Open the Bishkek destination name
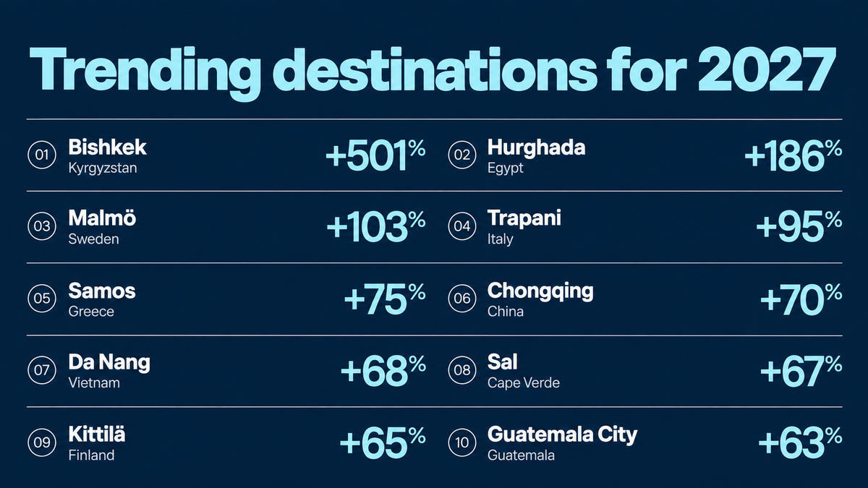This screenshot has height=488, width=868. point(107,147)
